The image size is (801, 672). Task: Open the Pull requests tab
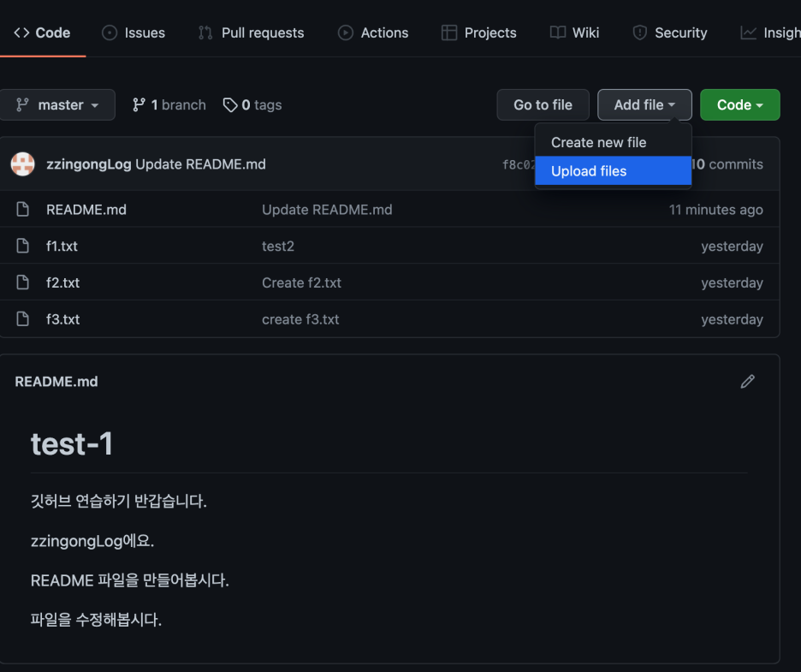point(251,33)
